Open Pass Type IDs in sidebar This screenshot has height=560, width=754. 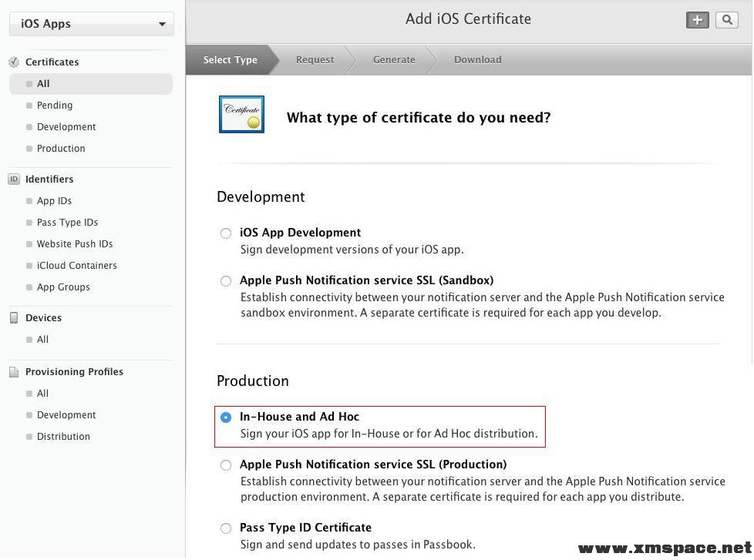click(67, 223)
